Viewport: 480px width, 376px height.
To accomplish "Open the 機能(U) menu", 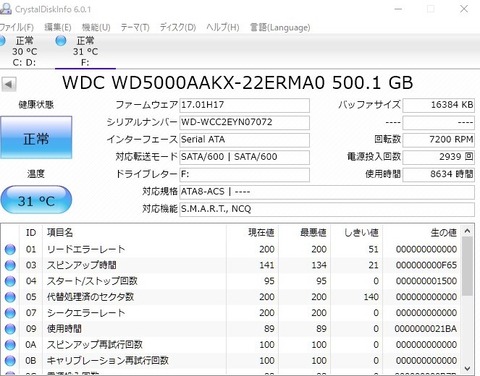I will point(96,27).
